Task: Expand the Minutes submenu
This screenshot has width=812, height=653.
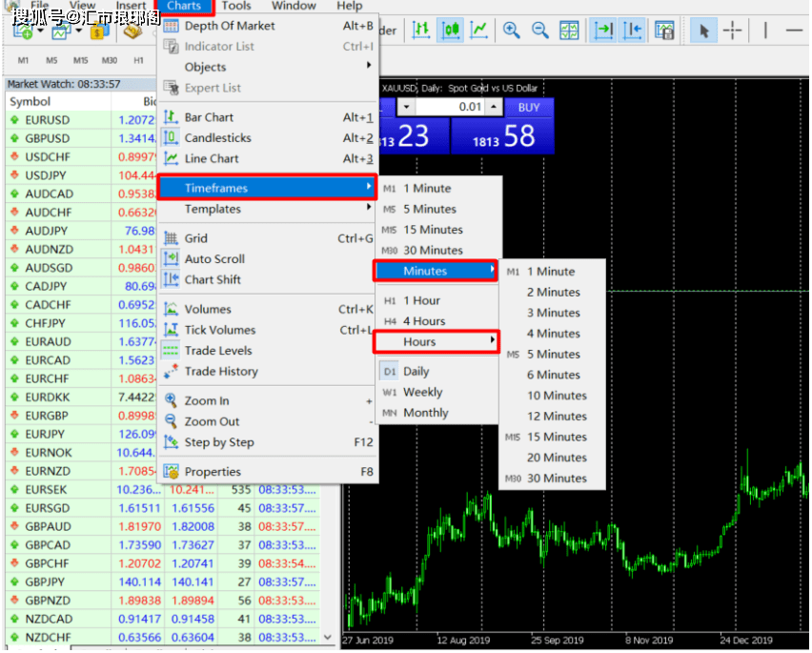Action: (436, 271)
